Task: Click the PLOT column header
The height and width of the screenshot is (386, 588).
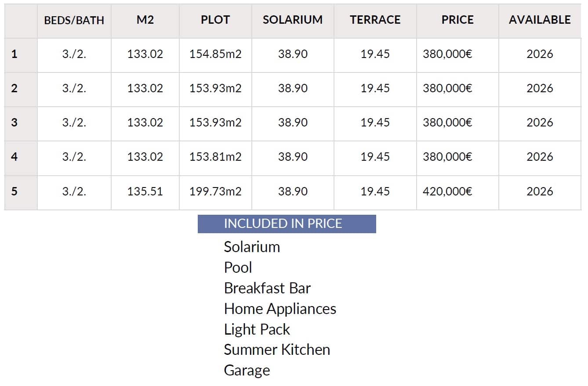Action: pyautogui.click(x=215, y=20)
